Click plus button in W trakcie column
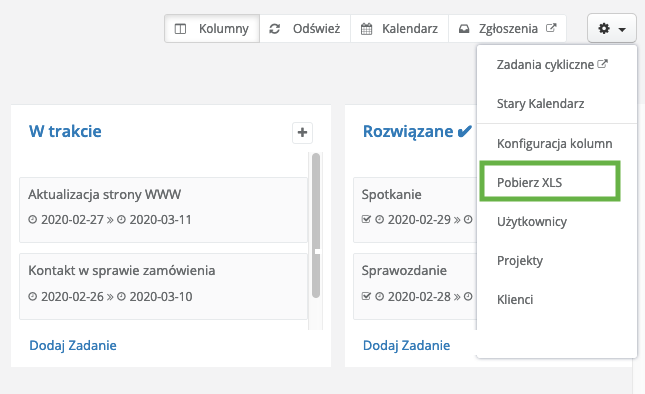 point(302,132)
